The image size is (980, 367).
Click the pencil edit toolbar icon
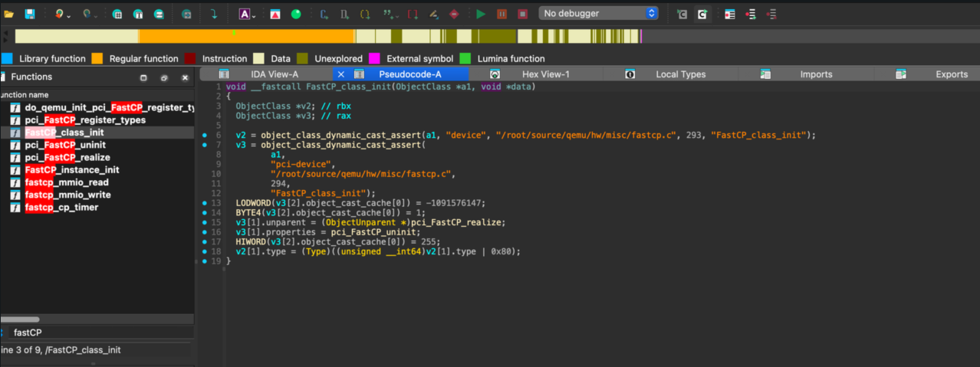pos(433,14)
